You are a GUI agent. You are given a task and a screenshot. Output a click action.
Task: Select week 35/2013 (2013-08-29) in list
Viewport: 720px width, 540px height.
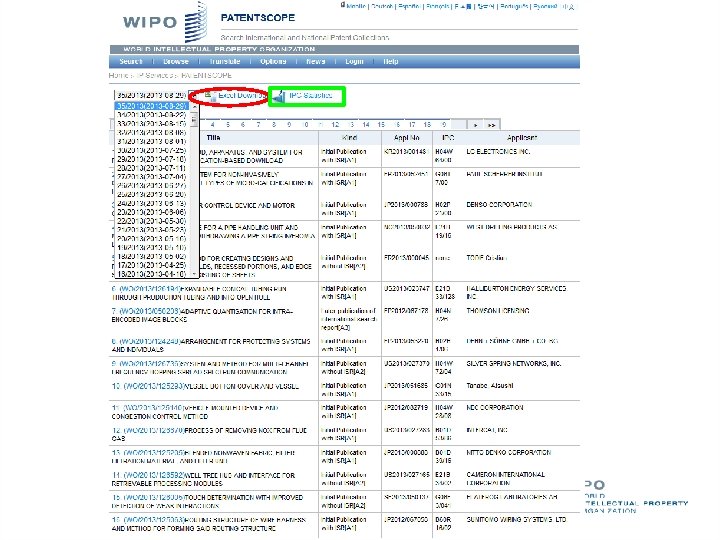[x=152, y=106]
